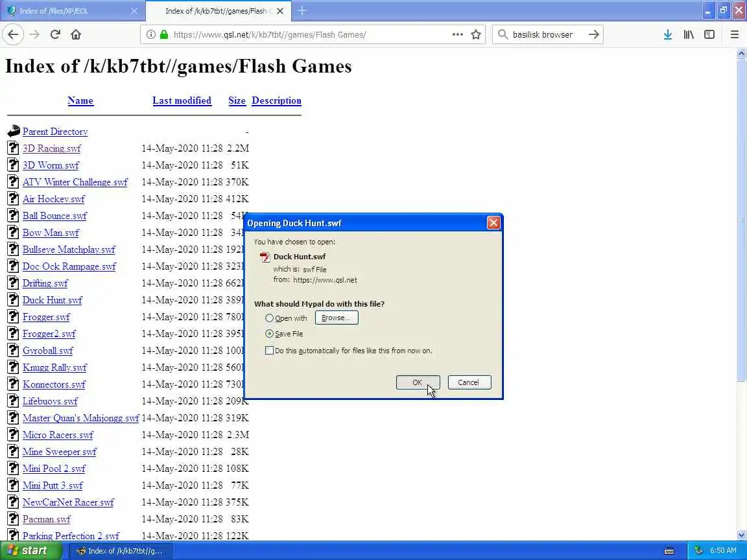Click Duck Hunt.swf file icon in dialog
The image size is (747, 560).
pyautogui.click(x=265, y=257)
